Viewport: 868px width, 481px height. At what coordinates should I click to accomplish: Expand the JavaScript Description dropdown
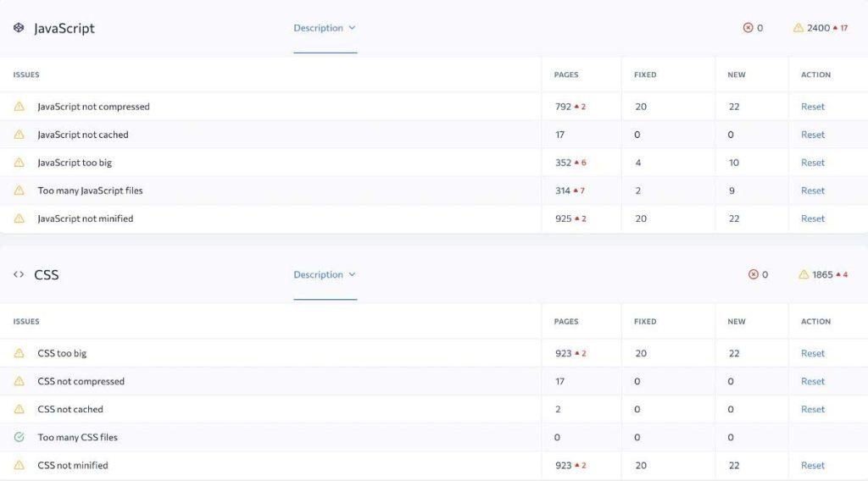[325, 28]
